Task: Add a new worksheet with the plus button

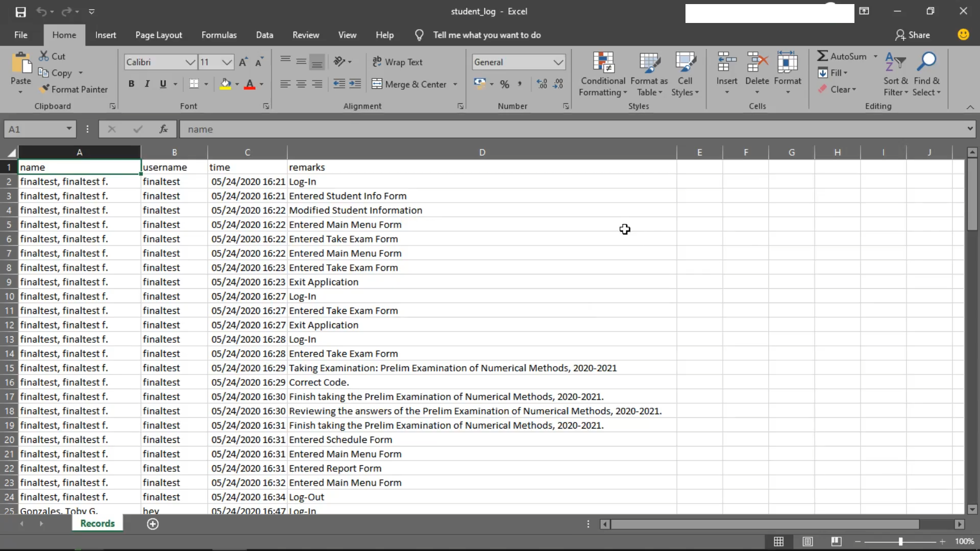Action: 153,524
